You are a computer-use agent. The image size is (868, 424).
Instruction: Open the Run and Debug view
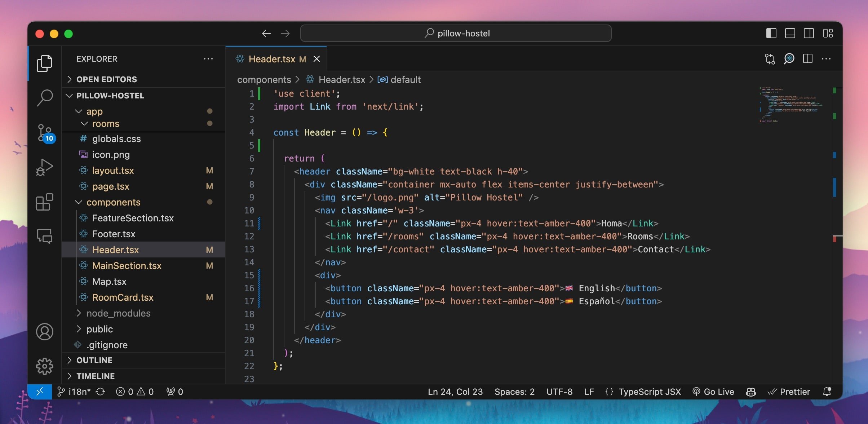click(x=44, y=167)
